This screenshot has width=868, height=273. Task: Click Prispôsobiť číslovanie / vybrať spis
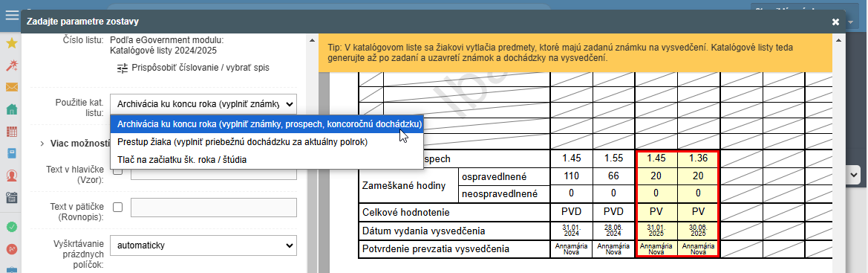point(193,68)
